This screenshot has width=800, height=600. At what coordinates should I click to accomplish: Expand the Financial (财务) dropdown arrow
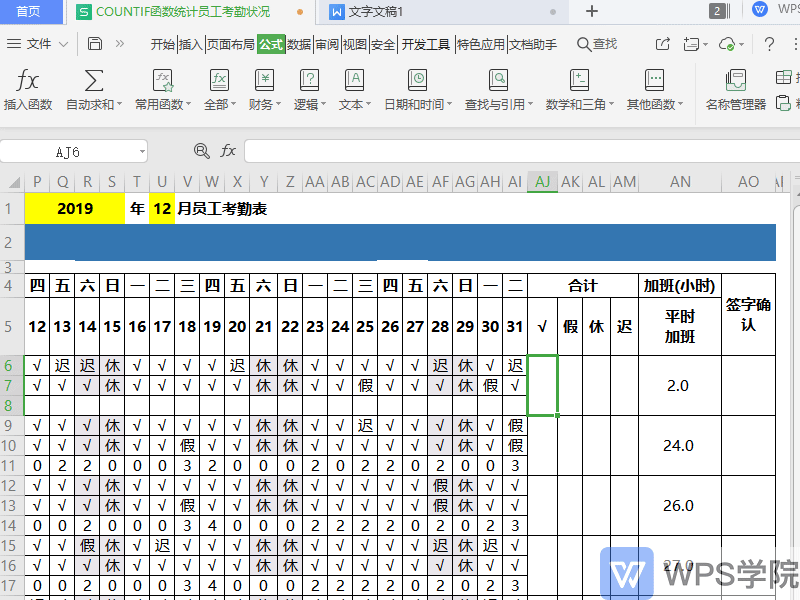(278, 105)
